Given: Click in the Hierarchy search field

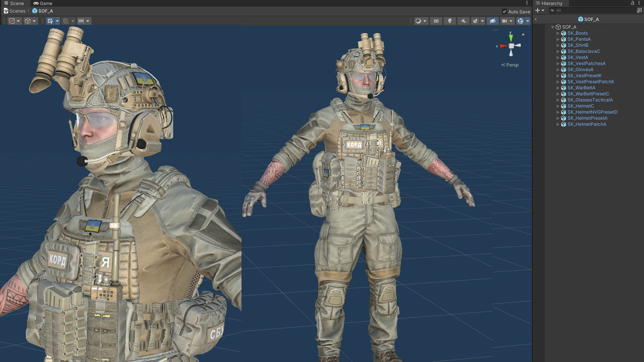Looking at the screenshot, I should (592, 10).
